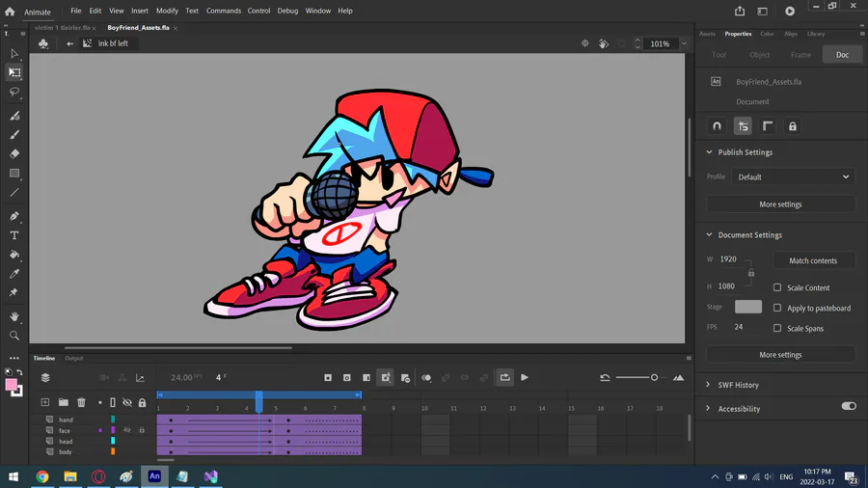
Task: Click the gray Stage color swatch
Action: coord(747,307)
